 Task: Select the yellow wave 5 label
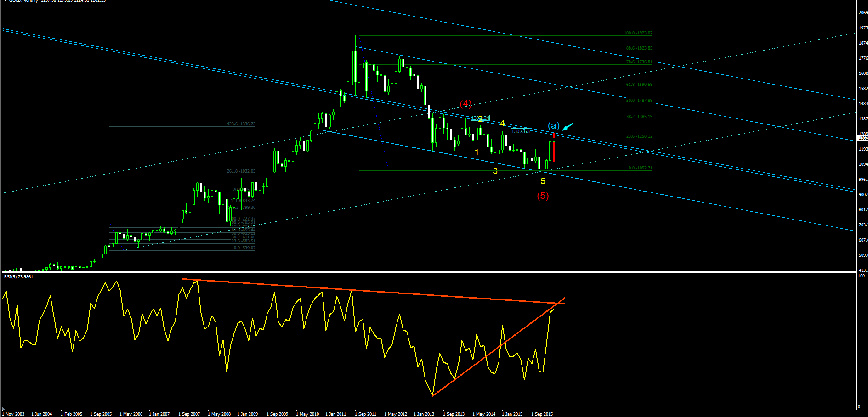(543, 181)
